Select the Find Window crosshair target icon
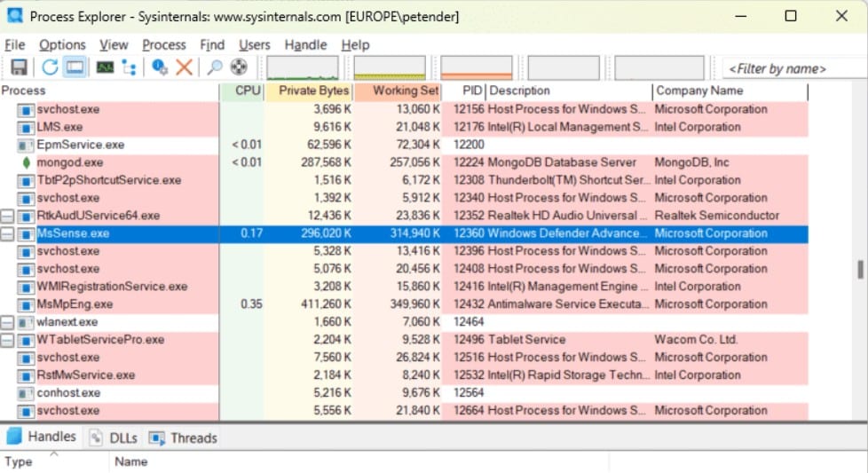Image resolution: width=868 pixels, height=473 pixels. [239, 67]
